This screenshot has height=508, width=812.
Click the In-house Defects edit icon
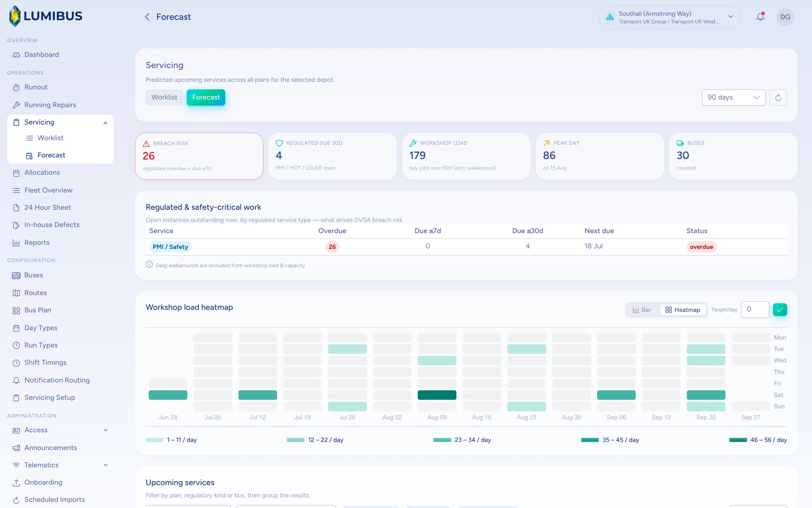coord(16,225)
